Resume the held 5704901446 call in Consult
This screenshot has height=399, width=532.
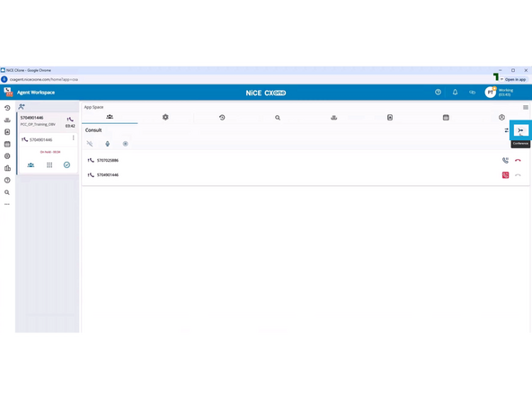pos(506,175)
